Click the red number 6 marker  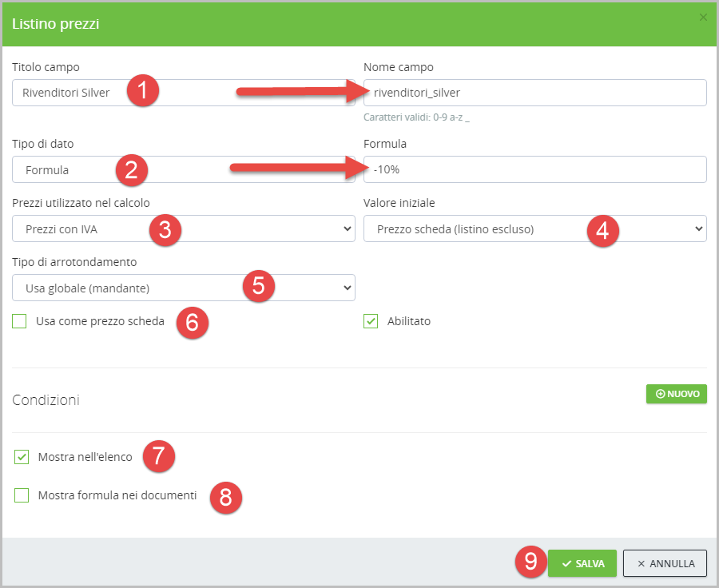pyautogui.click(x=192, y=322)
